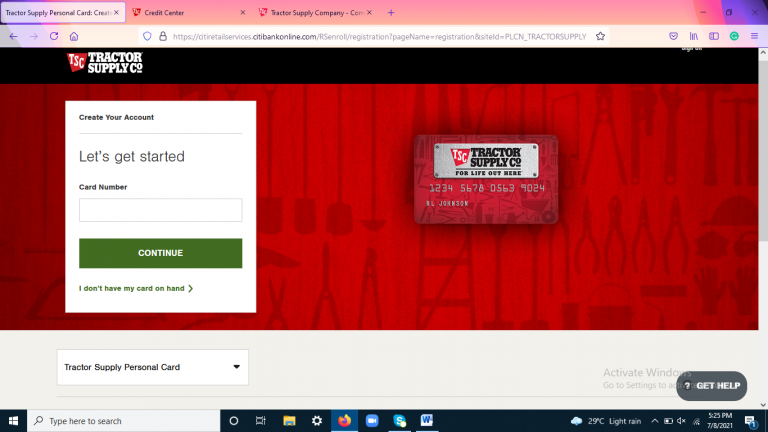Image resolution: width=768 pixels, height=432 pixels.
Task: Open "I don't have my card on hand" link
Action: point(136,288)
